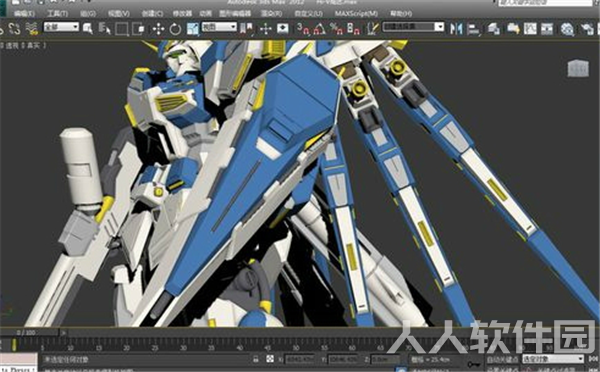Image resolution: width=600 pixels, height=372 pixels.
Task: Choose the Rectangular Selection Region tool
Action: coord(122,29)
